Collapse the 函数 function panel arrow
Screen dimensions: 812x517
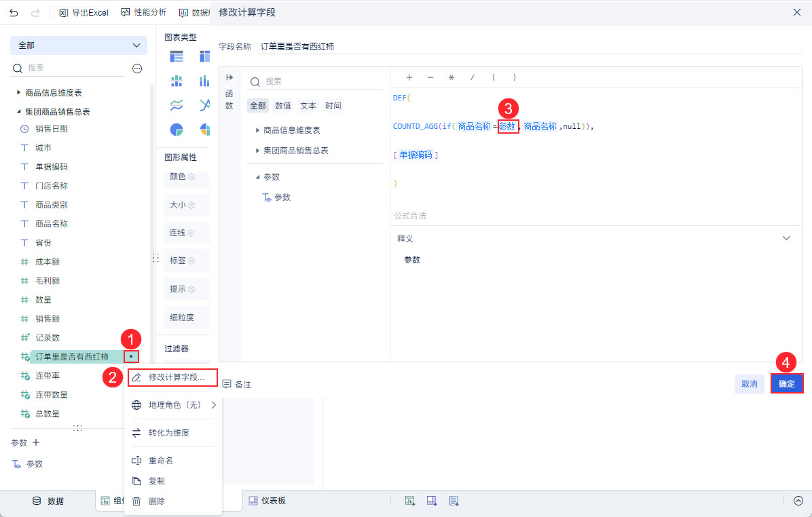(229, 77)
